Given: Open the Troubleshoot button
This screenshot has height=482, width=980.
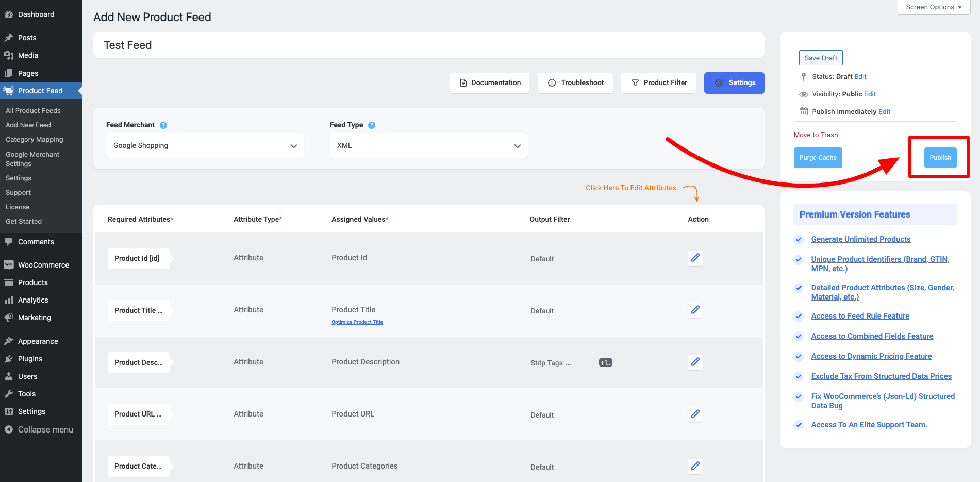Looking at the screenshot, I should (x=575, y=82).
